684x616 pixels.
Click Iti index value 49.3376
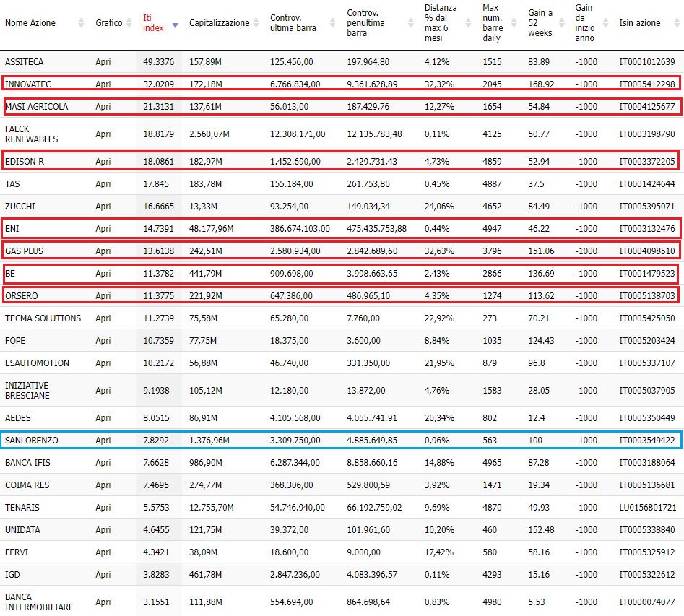pyautogui.click(x=158, y=62)
